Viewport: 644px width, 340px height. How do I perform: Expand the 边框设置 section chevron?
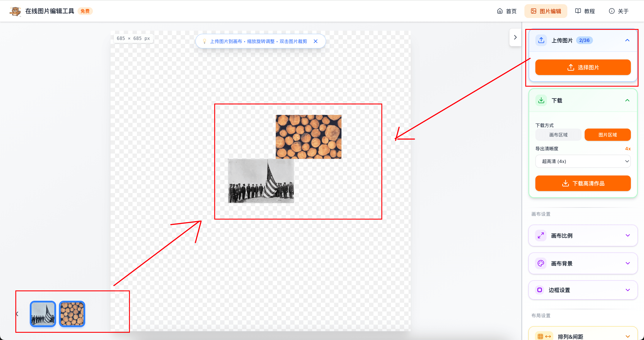point(628,290)
